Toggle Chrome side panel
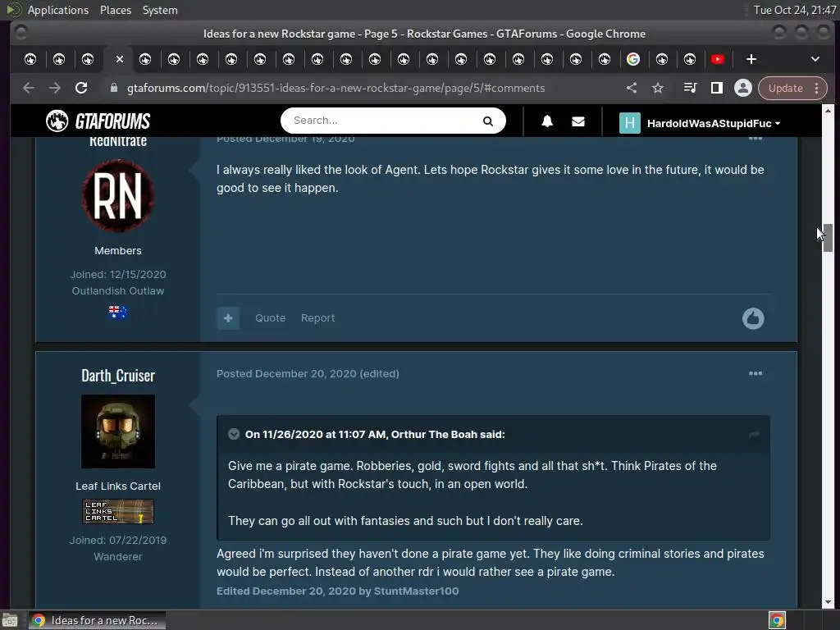The height and width of the screenshot is (630, 840). click(x=716, y=88)
